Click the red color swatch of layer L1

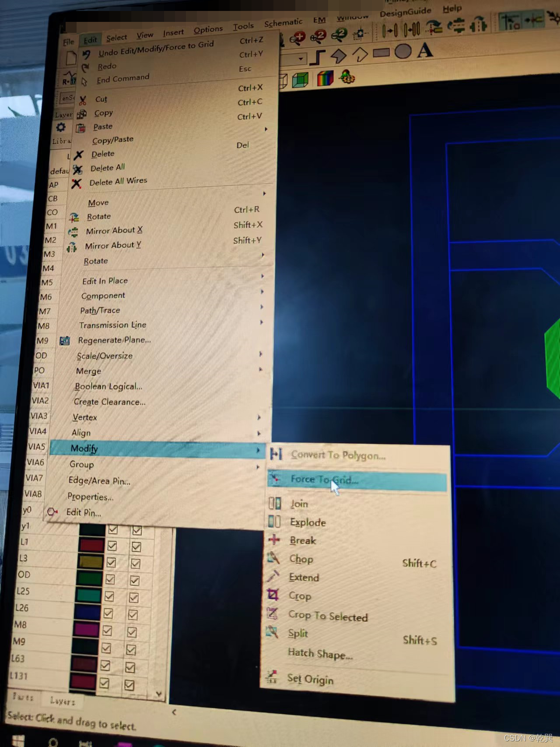pos(91,545)
